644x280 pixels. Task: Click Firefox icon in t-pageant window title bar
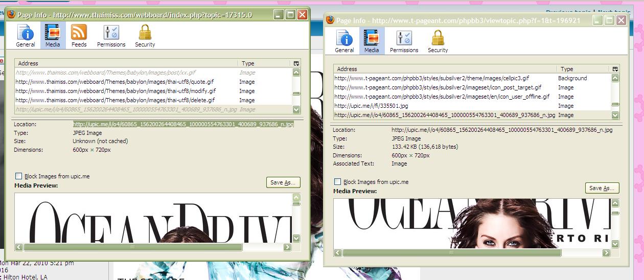pyautogui.click(x=330, y=20)
